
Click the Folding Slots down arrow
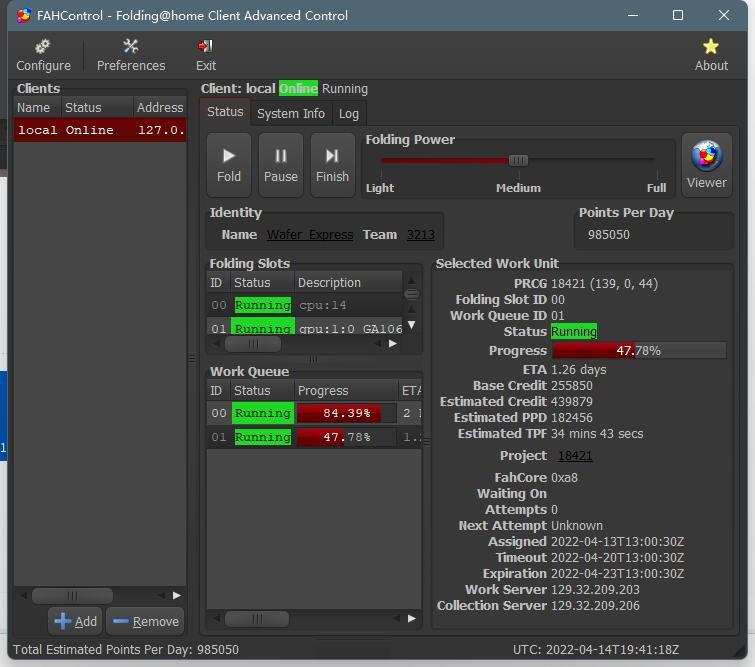tap(412, 325)
